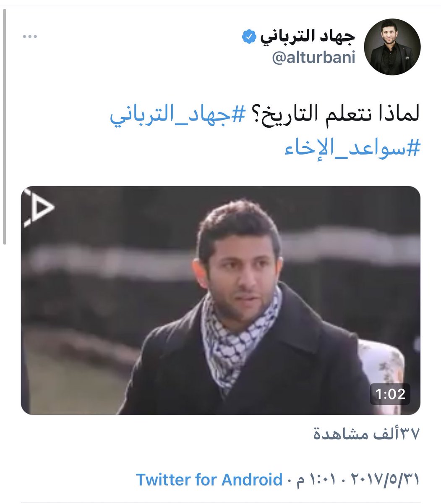Open hashtag #سواعد_الإخاء
This screenshot has width=441, height=504.
(352, 150)
